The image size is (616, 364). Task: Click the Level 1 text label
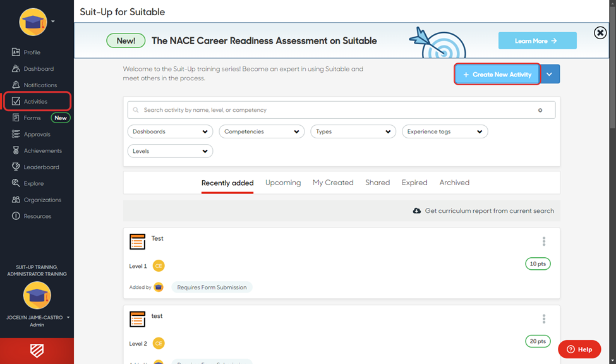point(138,267)
